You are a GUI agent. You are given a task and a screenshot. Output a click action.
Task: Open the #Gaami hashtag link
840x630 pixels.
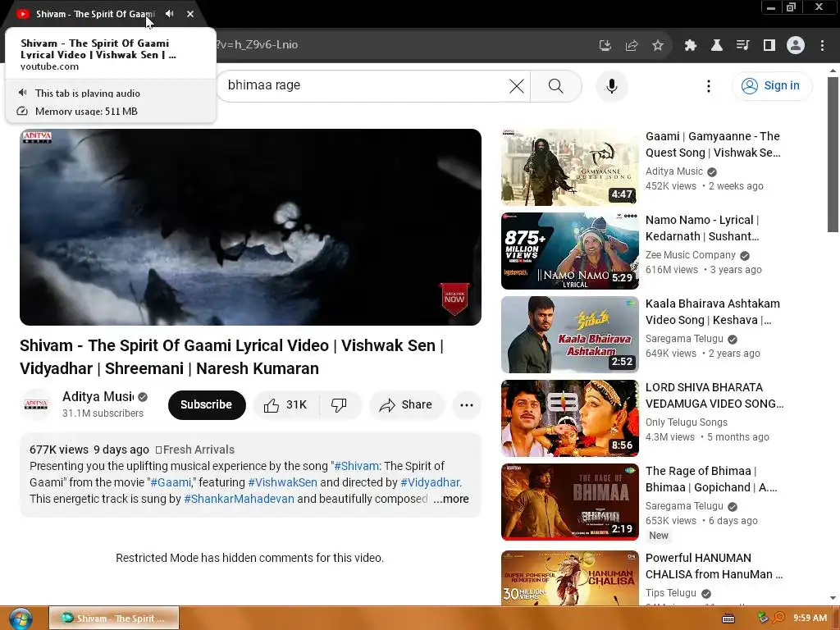[x=171, y=482]
